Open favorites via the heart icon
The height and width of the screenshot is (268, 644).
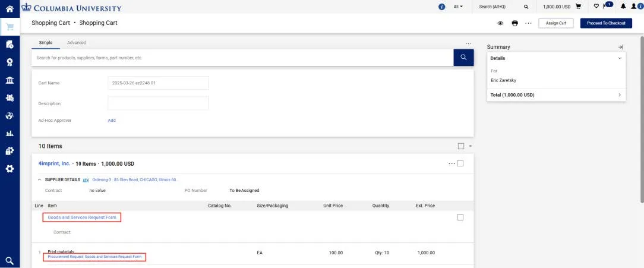click(x=596, y=6)
